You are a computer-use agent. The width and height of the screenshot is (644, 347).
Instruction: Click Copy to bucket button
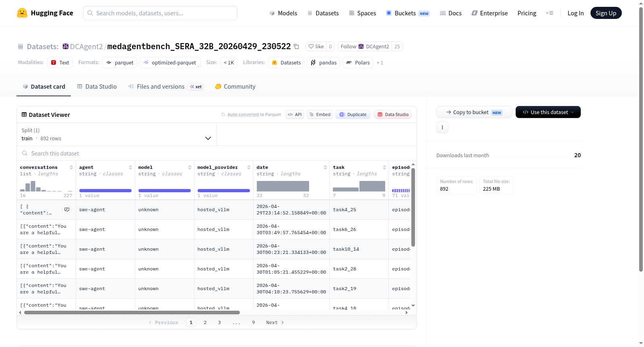[x=474, y=112]
